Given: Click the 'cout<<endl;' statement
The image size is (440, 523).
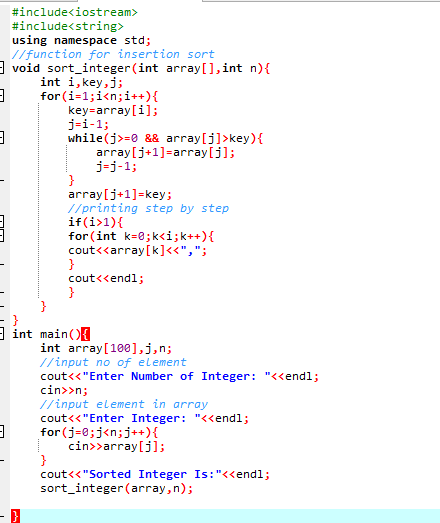Looking at the screenshot, I should click(106, 279).
